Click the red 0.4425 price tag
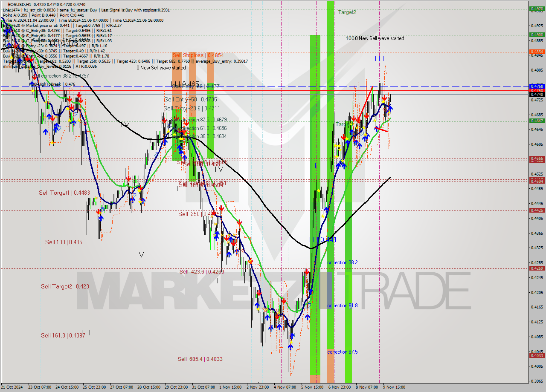This screenshot has width=546, height=392. (x=536, y=210)
